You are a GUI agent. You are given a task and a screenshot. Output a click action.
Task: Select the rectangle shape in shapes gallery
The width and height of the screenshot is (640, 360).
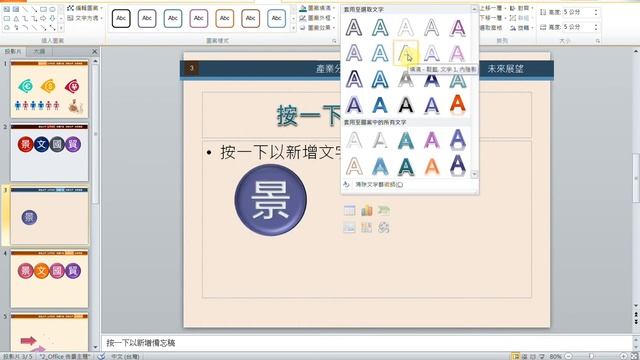43,9
